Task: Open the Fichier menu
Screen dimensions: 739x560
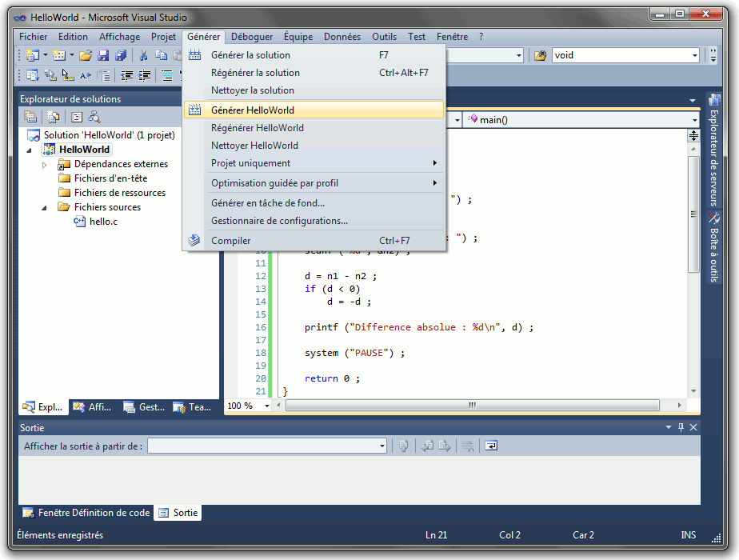Action: (33, 37)
